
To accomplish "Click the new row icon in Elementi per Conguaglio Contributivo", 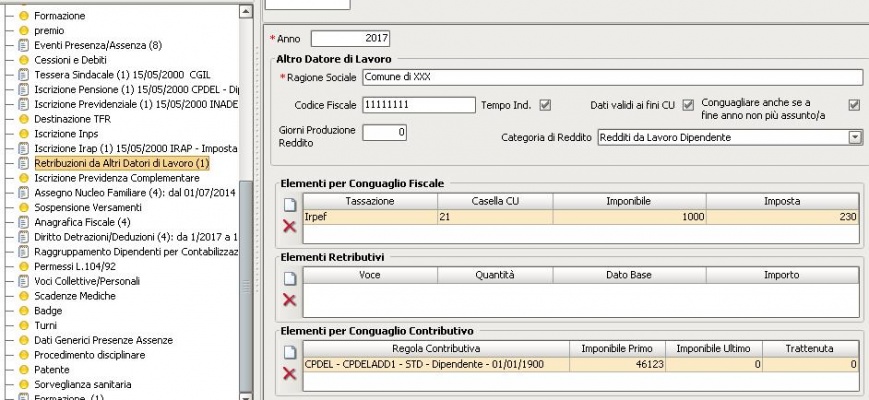I will [x=290, y=351].
